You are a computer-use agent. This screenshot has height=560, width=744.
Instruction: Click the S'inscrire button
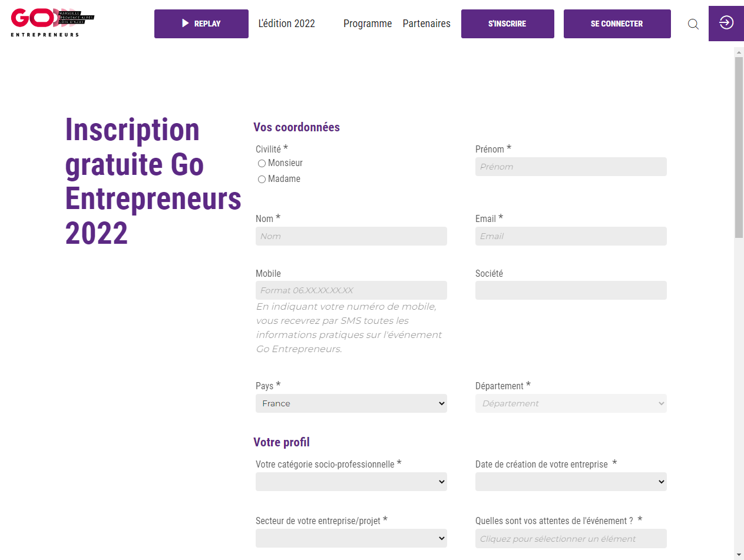click(x=507, y=24)
